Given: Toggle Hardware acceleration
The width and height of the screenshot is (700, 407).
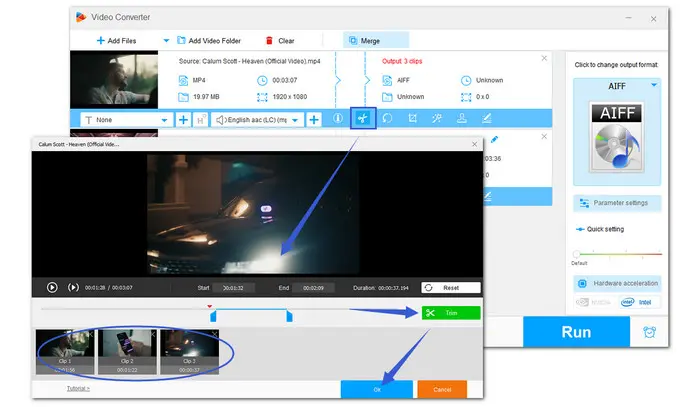Looking at the screenshot, I should pyautogui.click(x=617, y=283).
